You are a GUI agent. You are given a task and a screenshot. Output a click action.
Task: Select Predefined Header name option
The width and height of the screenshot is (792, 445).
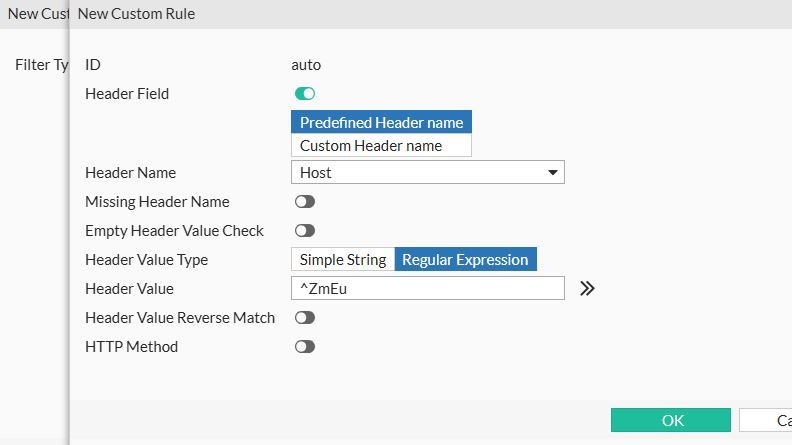pos(381,122)
